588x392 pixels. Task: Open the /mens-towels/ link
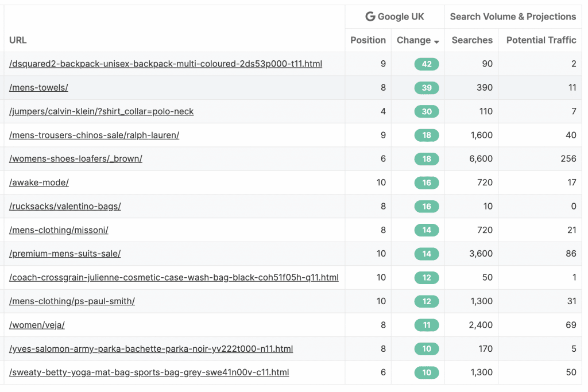[x=38, y=88]
